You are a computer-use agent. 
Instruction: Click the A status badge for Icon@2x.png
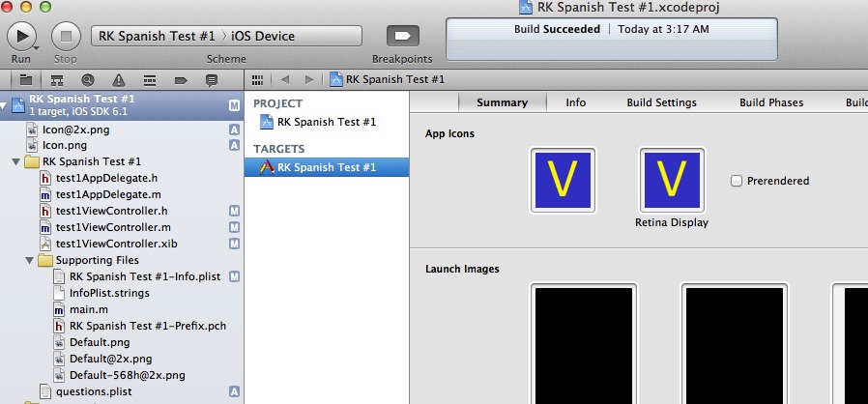click(234, 130)
